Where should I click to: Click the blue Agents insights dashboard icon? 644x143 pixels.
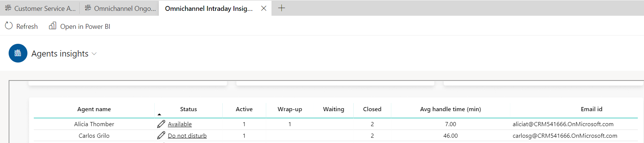pos(18,53)
